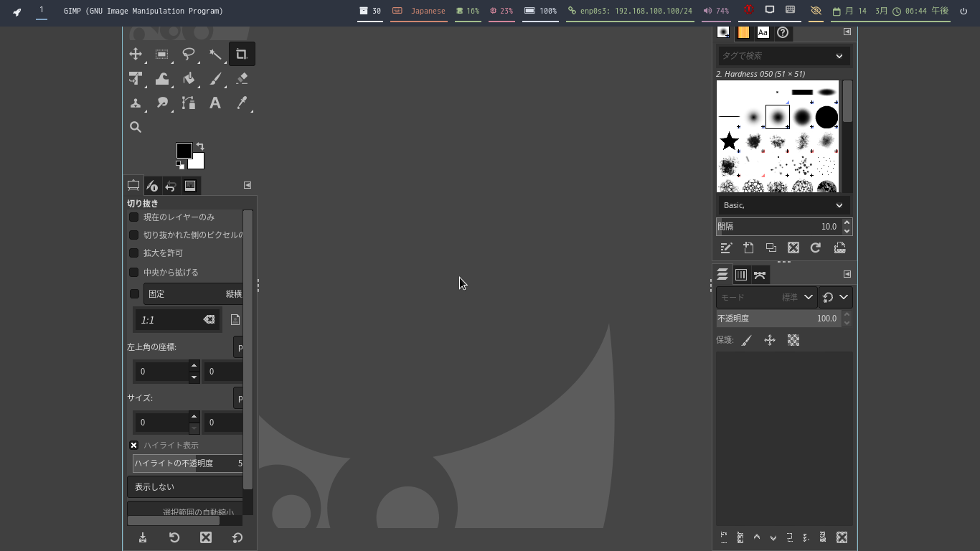Select the black star brush thumbnail
980x551 pixels.
pos(729,141)
